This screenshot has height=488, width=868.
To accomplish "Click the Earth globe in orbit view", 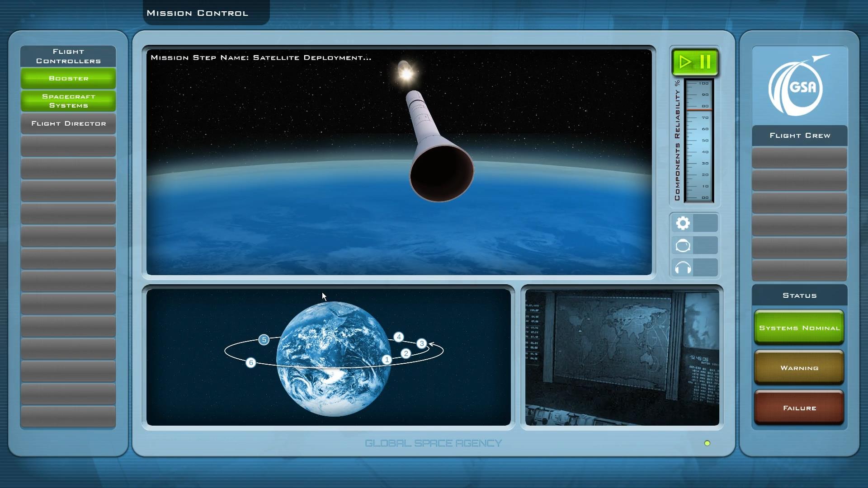I will click(334, 359).
